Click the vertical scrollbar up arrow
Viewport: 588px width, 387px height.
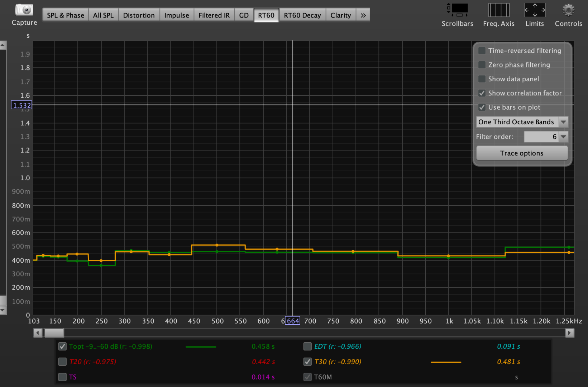pos(3,46)
